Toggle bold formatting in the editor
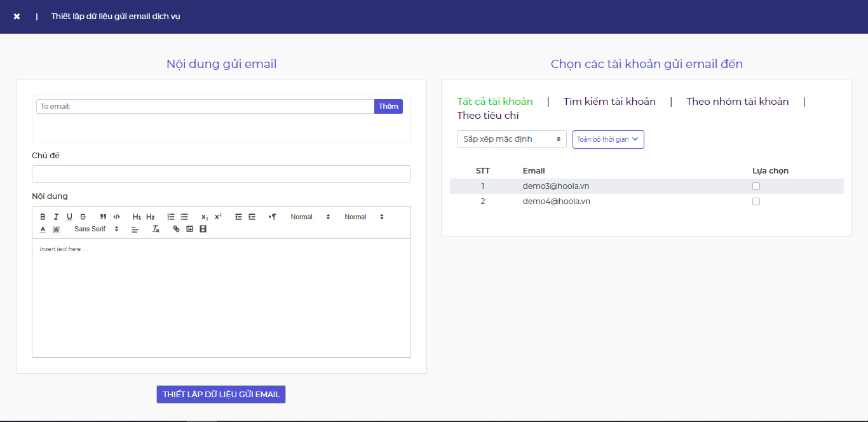 click(43, 217)
